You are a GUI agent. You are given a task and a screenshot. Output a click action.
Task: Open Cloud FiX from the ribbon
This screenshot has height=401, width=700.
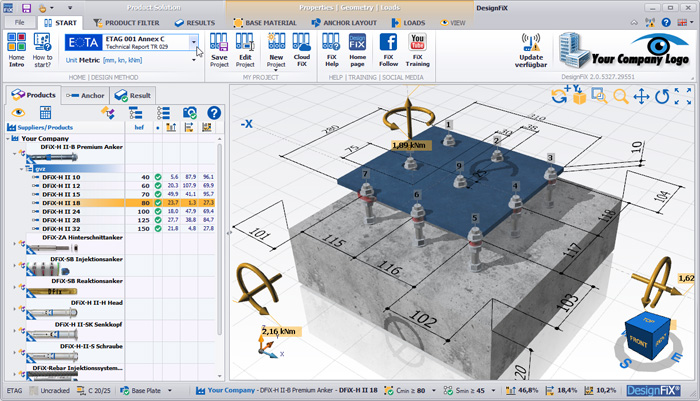(x=302, y=42)
